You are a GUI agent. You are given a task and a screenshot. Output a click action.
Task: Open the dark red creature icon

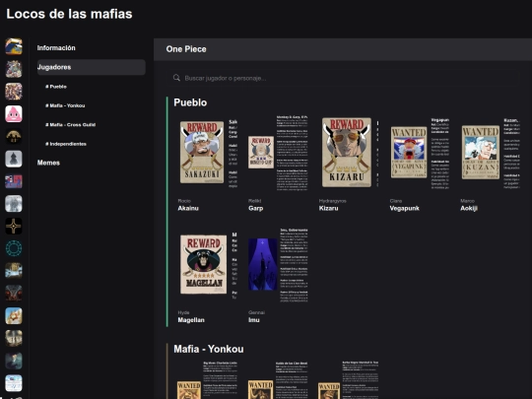point(14,294)
